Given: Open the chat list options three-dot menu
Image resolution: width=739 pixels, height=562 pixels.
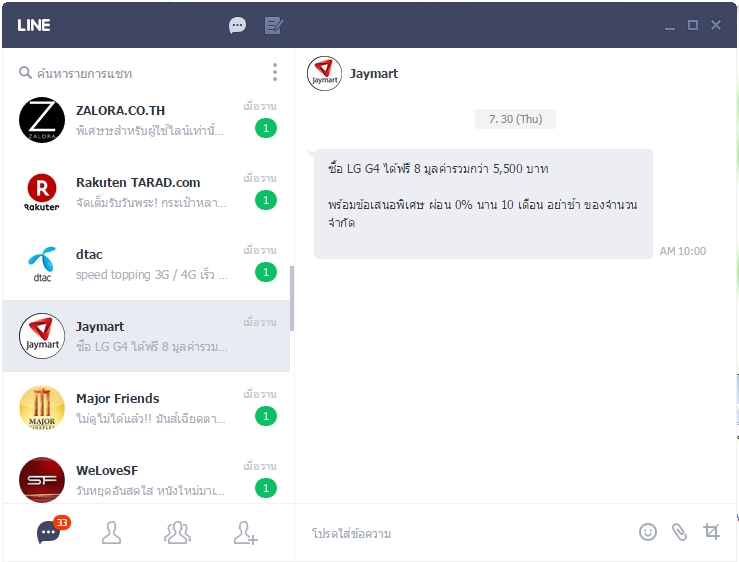Looking at the screenshot, I should (x=275, y=72).
